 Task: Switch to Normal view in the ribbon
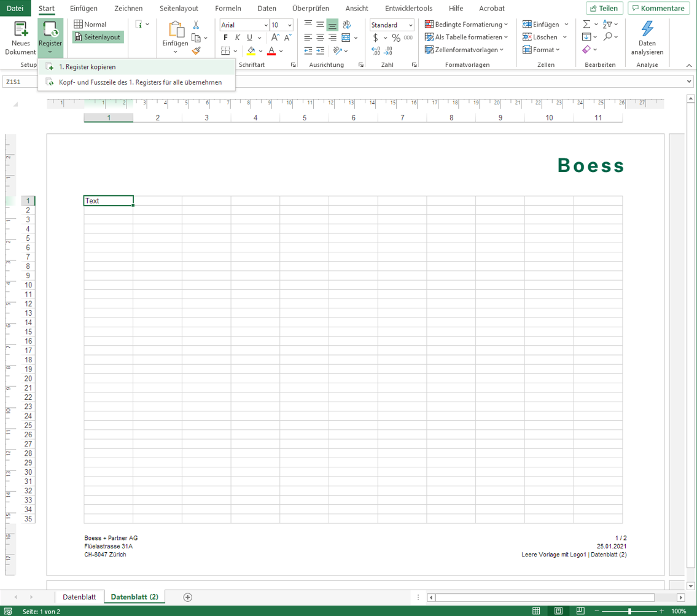click(90, 25)
